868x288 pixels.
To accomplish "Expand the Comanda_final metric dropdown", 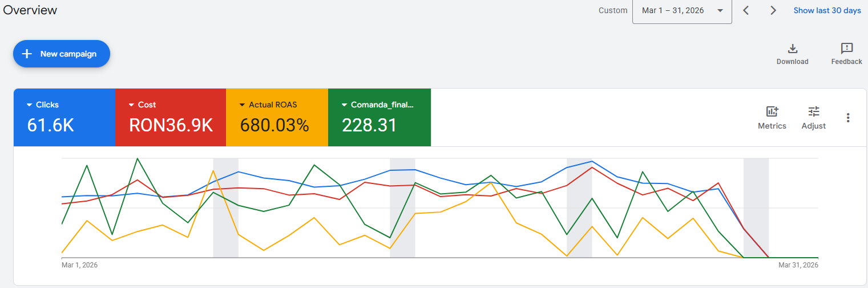I will pos(345,105).
